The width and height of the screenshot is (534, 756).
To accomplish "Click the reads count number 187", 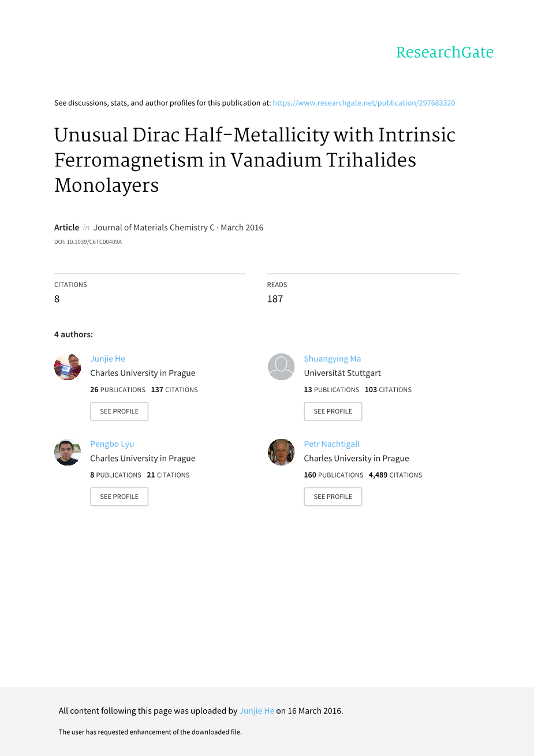I will [275, 299].
